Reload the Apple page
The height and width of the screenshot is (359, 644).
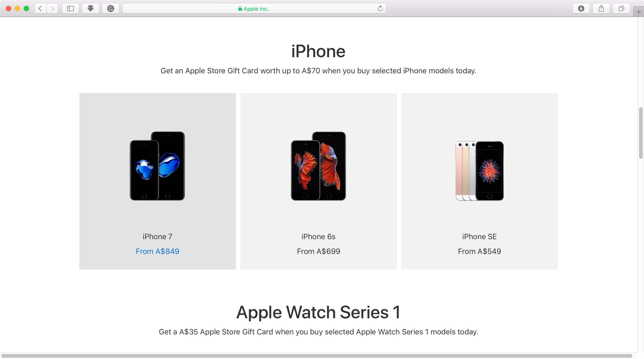(380, 8)
